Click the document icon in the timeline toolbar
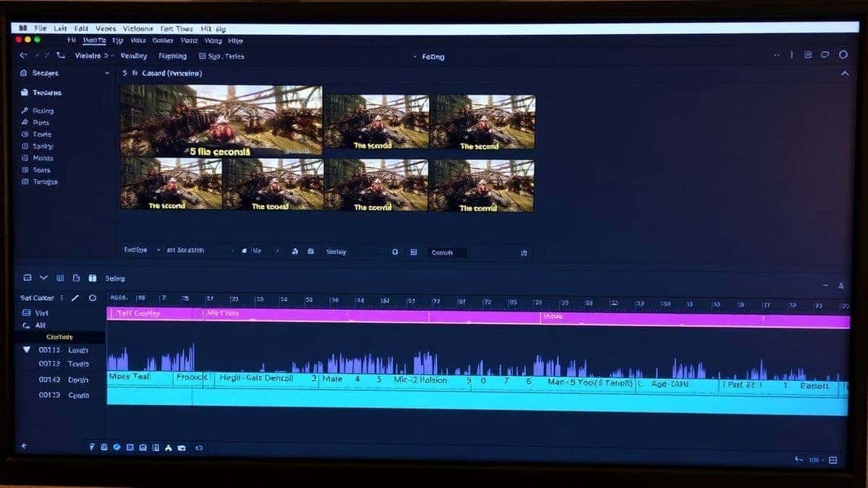Viewport: 868px width, 488px height. point(76,278)
